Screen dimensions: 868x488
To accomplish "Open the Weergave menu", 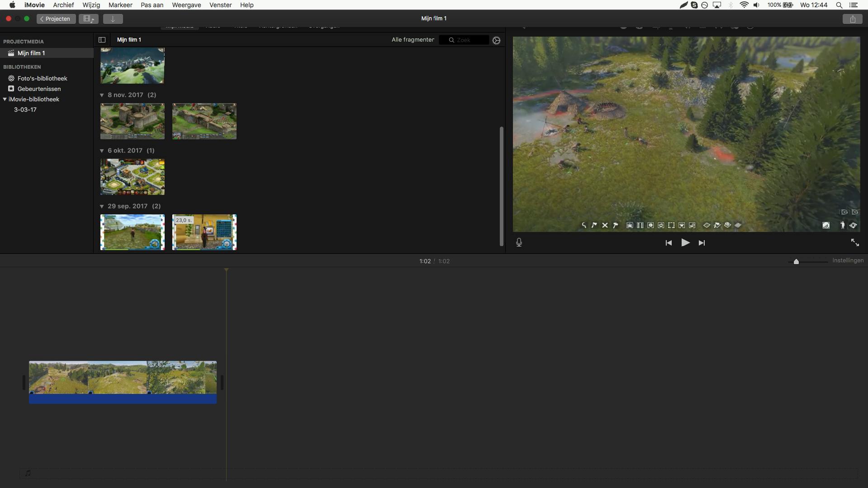I will tap(186, 5).
